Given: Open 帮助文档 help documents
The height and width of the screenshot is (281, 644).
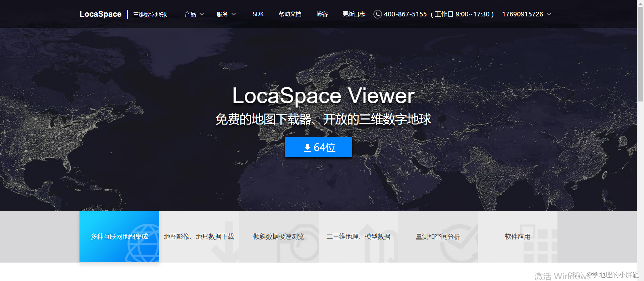Looking at the screenshot, I should pos(290,14).
